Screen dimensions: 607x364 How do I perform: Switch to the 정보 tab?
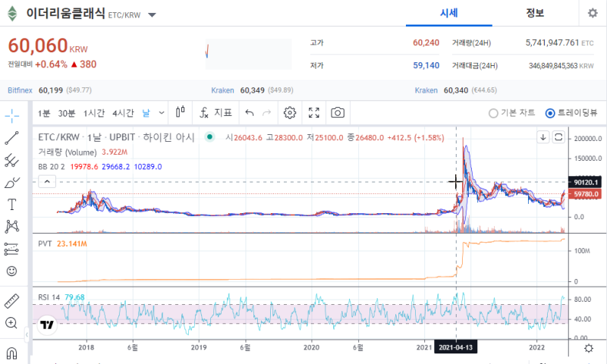[x=535, y=13]
